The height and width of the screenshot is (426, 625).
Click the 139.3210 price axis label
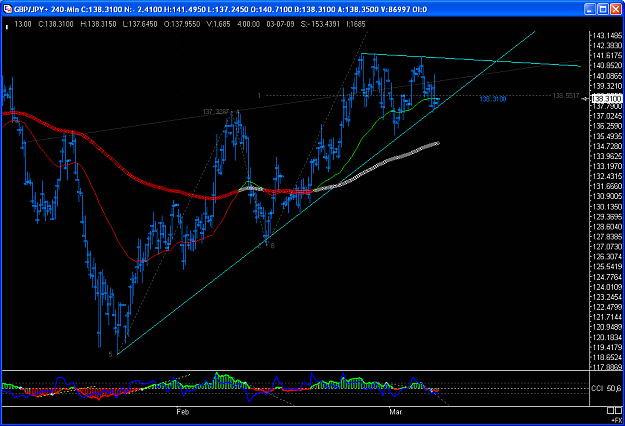coord(607,86)
